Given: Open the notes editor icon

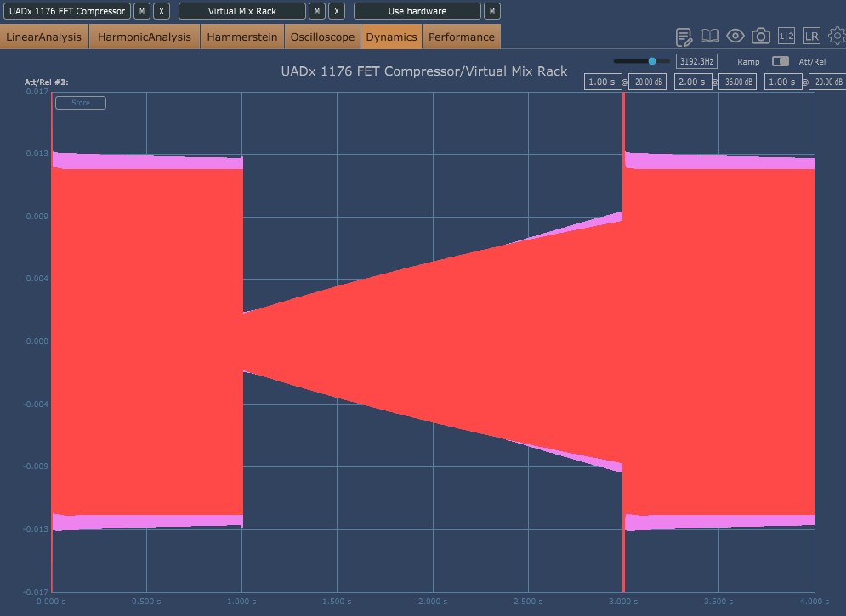Looking at the screenshot, I should point(684,37).
